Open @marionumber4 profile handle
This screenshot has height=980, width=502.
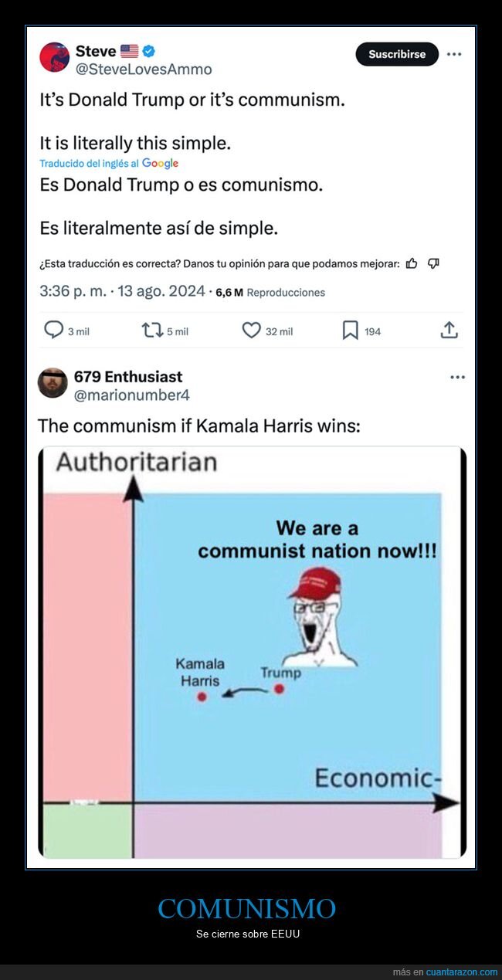(x=132, y=395)
